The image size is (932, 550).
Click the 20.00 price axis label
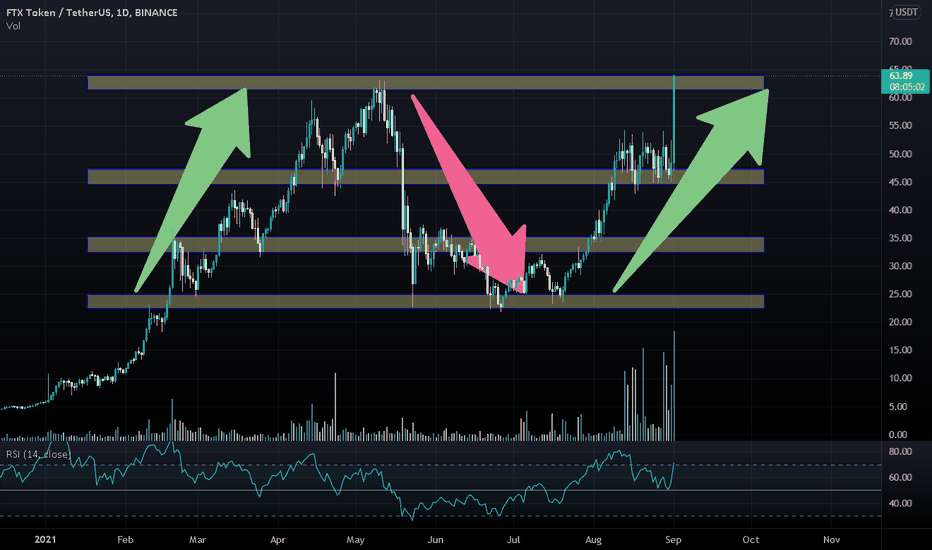(900, 322)
